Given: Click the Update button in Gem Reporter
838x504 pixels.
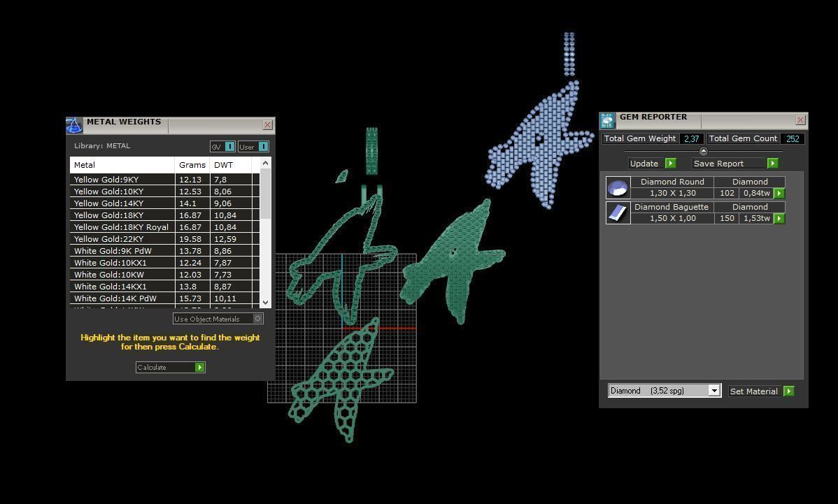Looking at the screenshot, I should point(652,164).
